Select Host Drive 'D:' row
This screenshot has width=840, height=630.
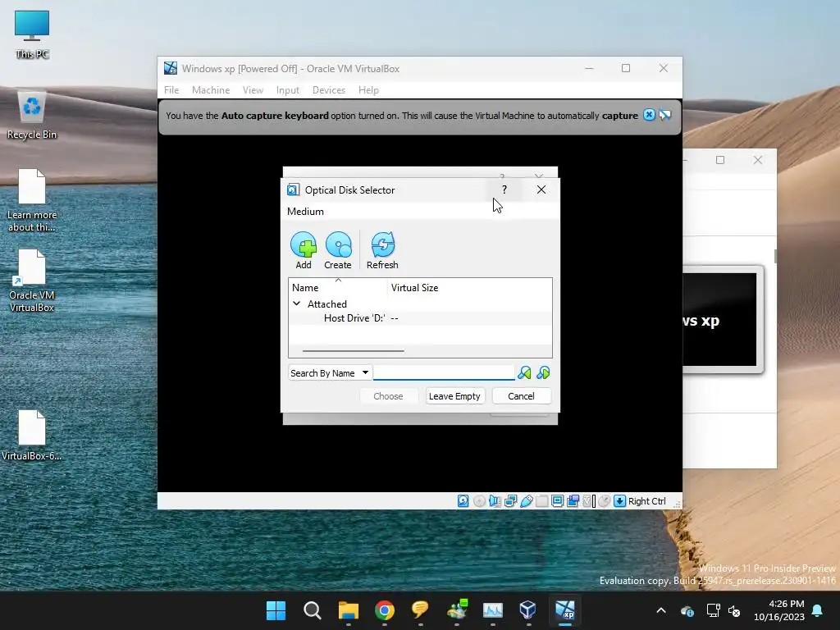pos(420,318)
